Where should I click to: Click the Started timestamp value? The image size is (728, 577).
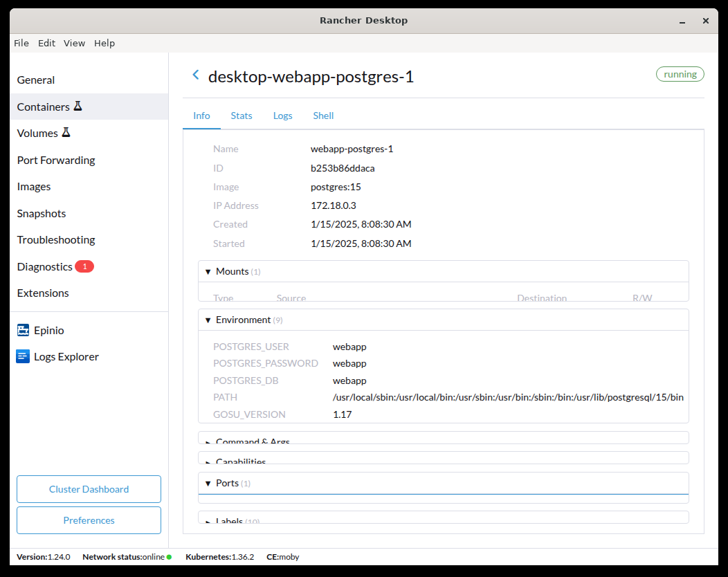click(361, 244)
